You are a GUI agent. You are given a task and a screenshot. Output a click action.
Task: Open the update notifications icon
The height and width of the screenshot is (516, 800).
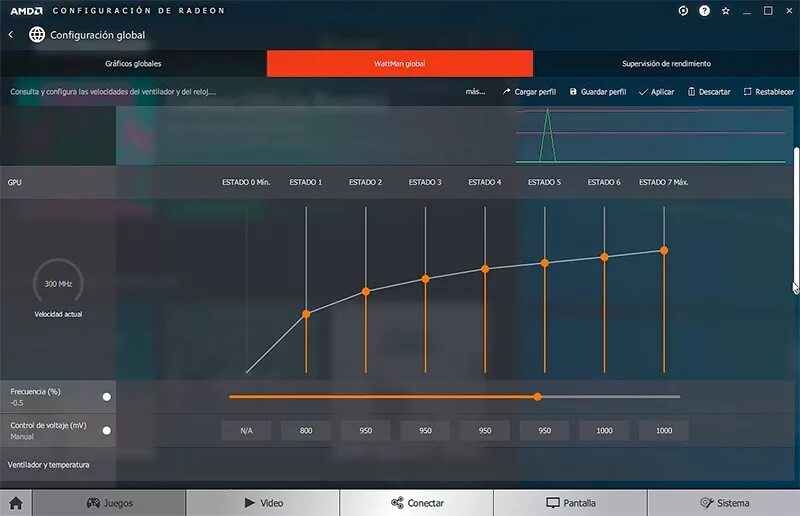683,11
